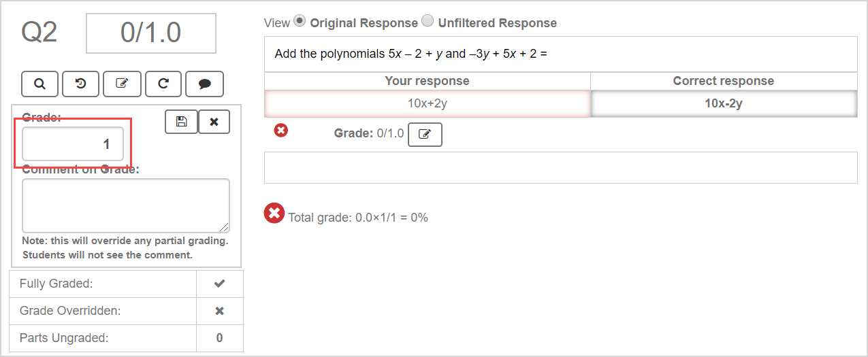This screenshot has width=868, height=357.
Task: Click the Fully Graded checkmark
Action: tap(219, 284)
